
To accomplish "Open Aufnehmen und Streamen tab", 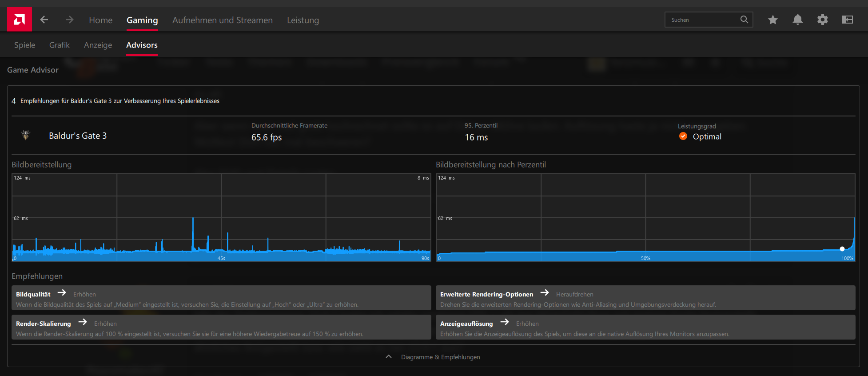I will (223, 20).
